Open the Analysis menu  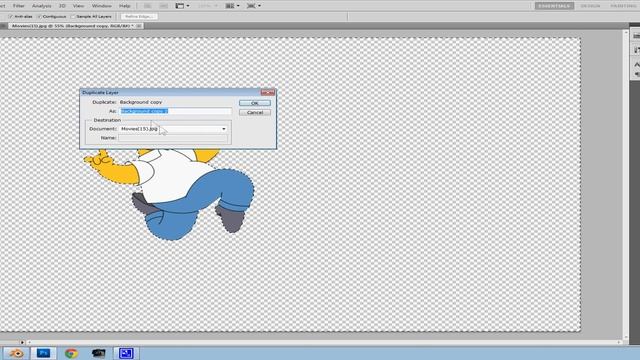click(42, 6)
